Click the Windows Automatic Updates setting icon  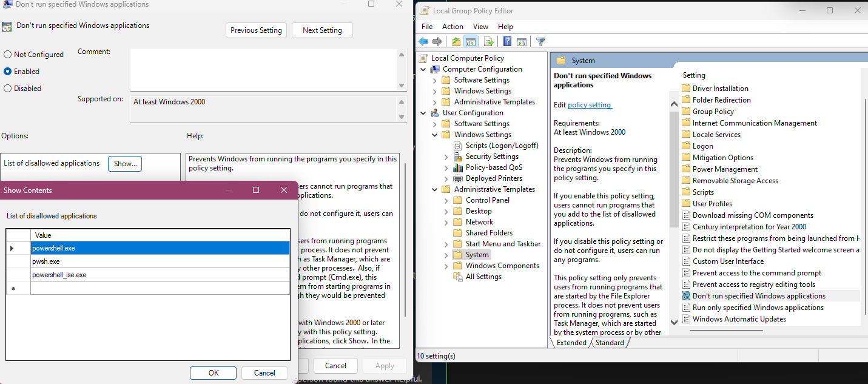(x=686, y=319)
